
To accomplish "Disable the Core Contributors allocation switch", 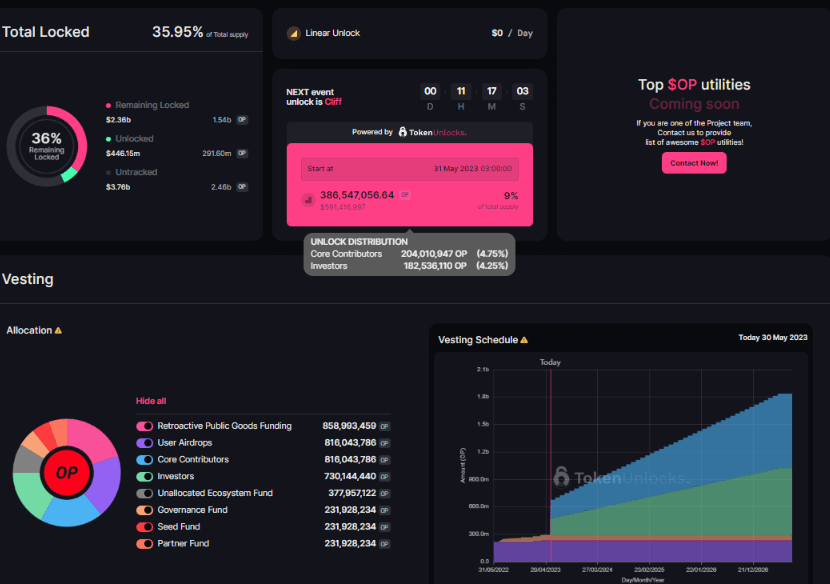I will coord(145,460).
